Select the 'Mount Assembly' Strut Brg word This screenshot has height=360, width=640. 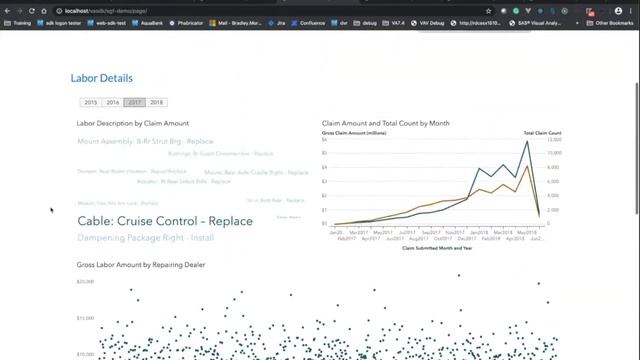[145, 141]
